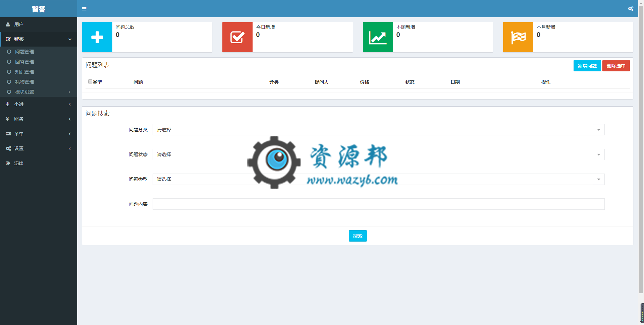The image size is (644, 325).
Task: Open the 问题管理 submenu item
Action: 39,52
